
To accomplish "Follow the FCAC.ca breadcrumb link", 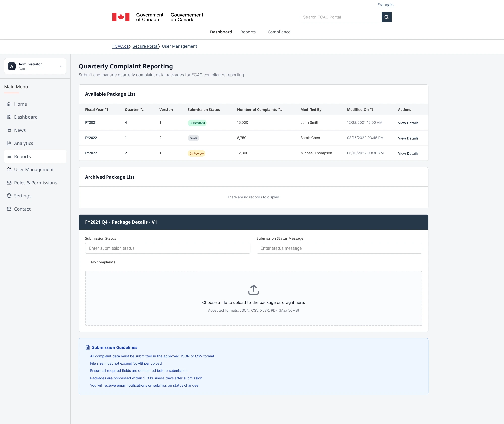I will click(x=120, y=46).
